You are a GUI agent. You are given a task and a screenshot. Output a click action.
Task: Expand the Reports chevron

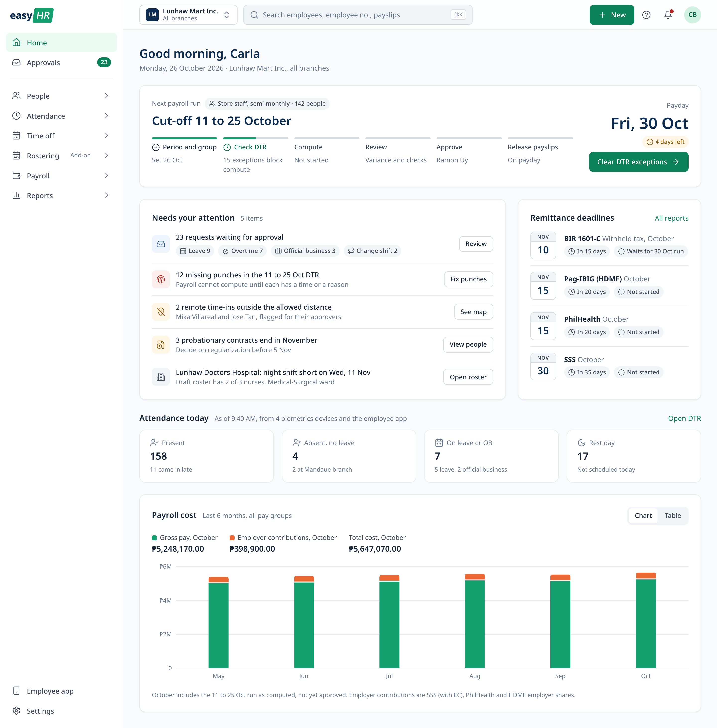tap(107, 195)
